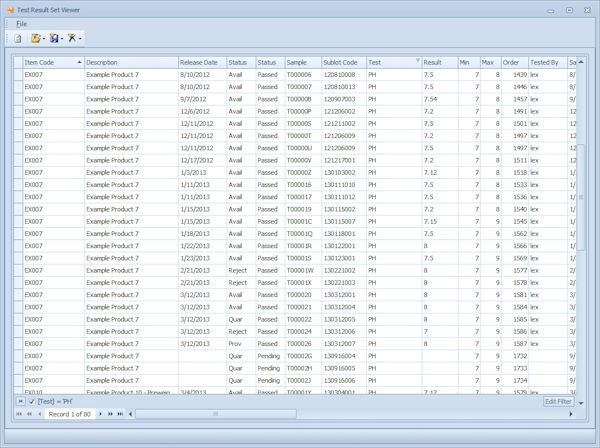The image size is (600, 448).
Task: Go to next record navigator button
Action: [x=100, y=414]
